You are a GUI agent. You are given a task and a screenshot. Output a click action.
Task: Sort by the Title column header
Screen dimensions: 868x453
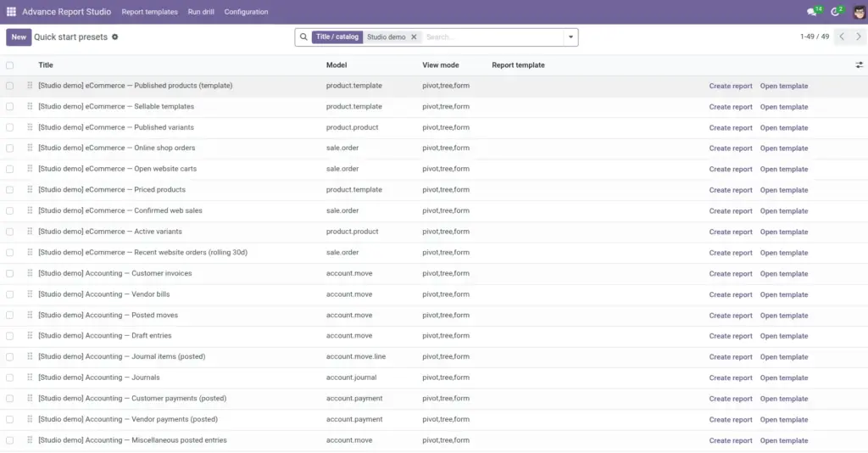[46, 65]
